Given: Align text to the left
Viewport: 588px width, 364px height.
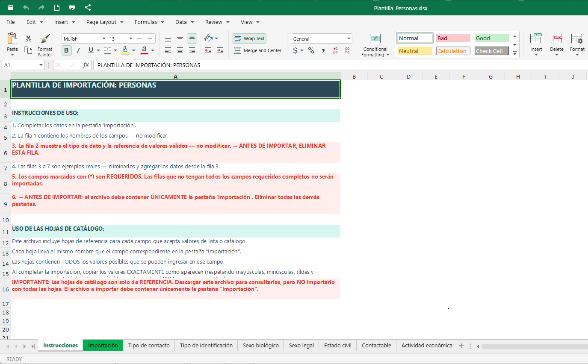Looking at the screenshot, I should pos(168,50).
